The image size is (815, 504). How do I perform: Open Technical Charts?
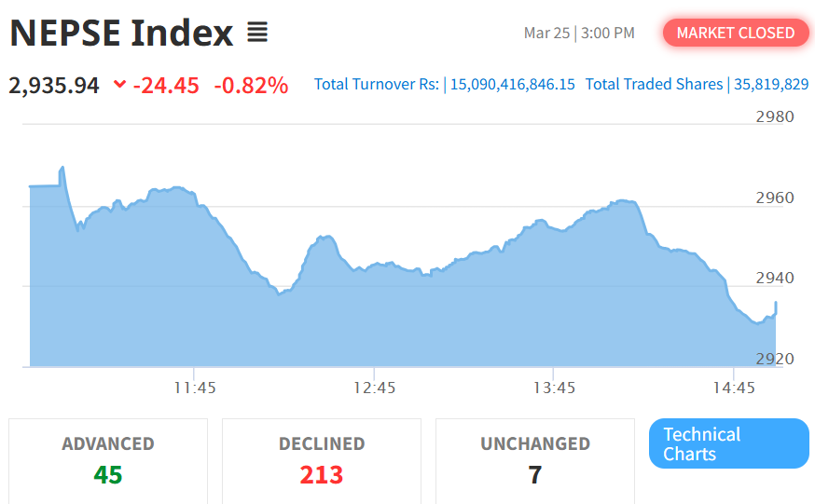(728, 443)
